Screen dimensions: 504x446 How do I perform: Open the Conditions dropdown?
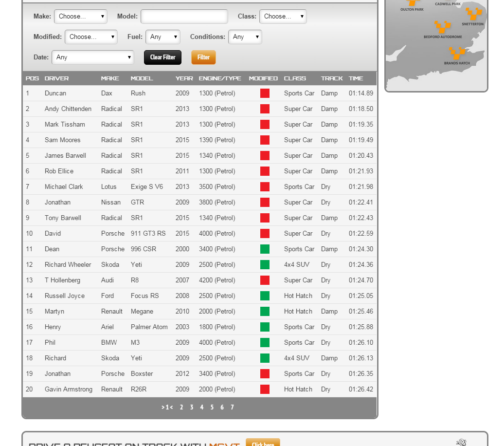coord(245,37)
